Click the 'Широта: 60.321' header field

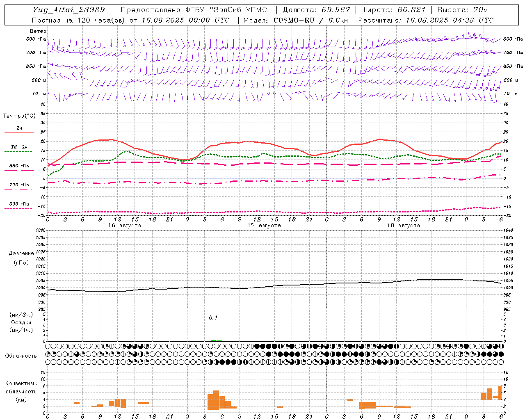(393, 10)
